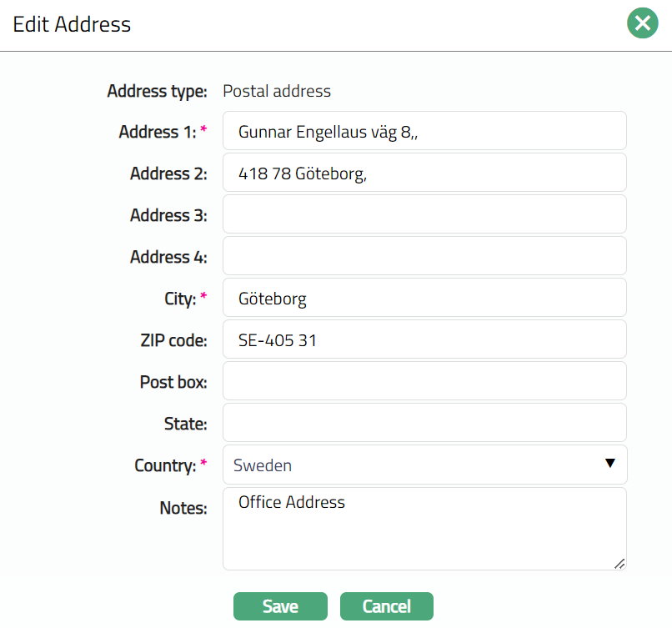The width and height of the screenshot is (672, 628).
Task: Select the empty State input field
Action: [424, 423]
